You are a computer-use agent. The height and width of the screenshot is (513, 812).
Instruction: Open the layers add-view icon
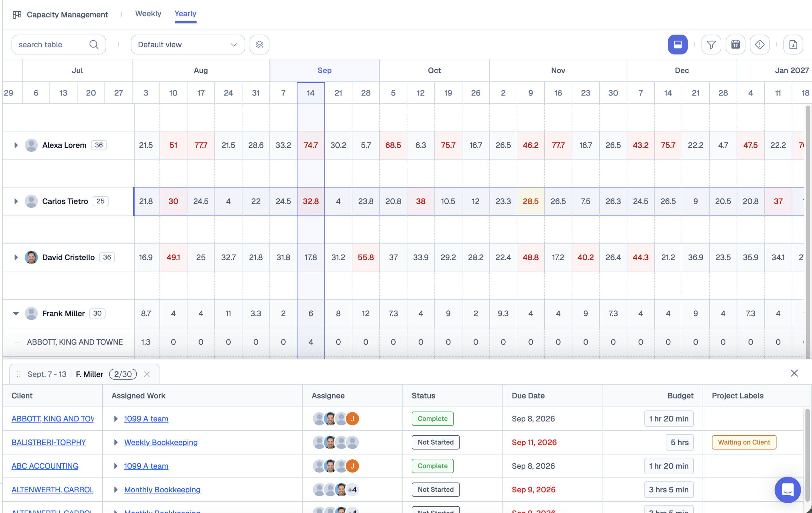[259, 44]
